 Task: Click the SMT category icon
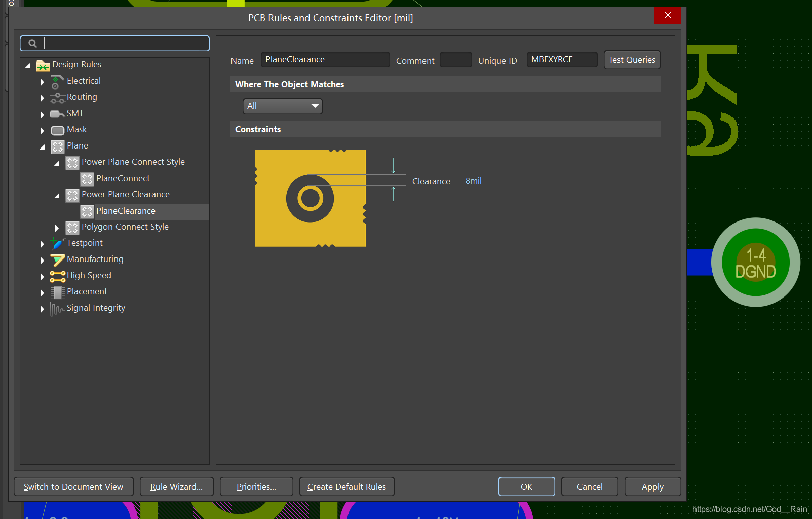(57, 114)
